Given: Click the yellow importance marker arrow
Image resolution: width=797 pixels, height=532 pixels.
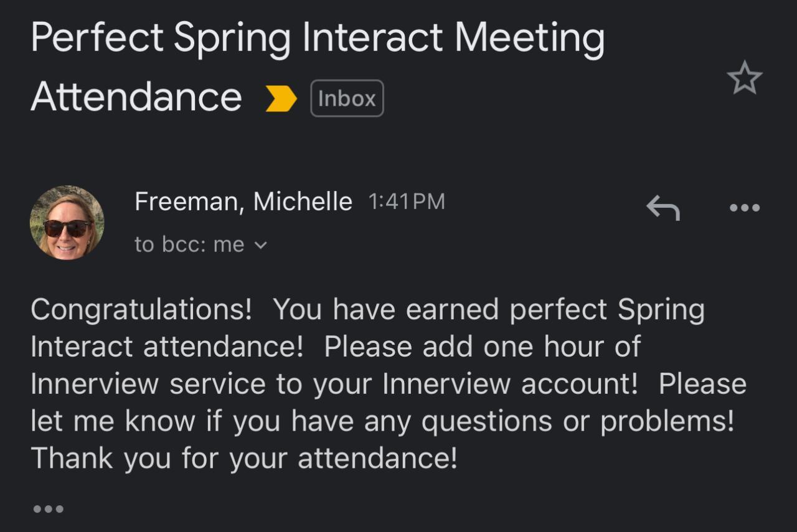Looking at the screenshot, I should click(281, 99).
